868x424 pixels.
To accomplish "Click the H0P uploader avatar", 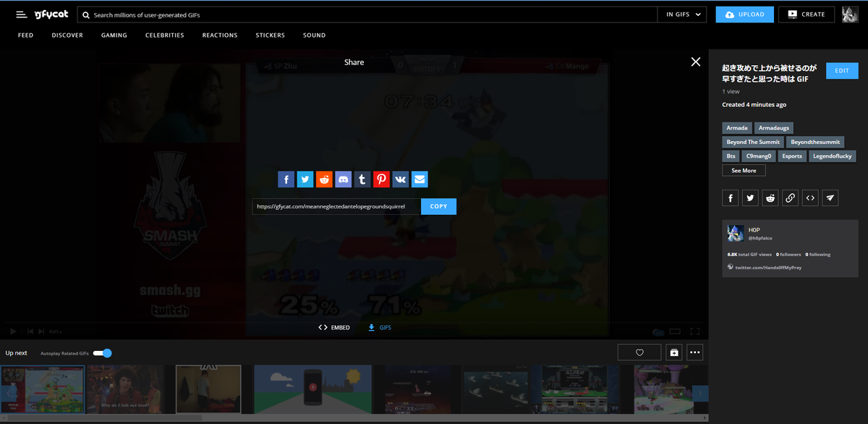I will click(736, 233).
